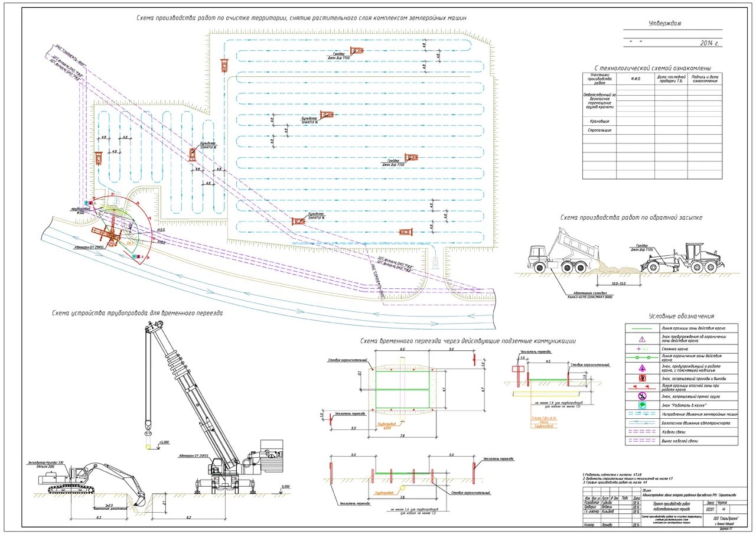Select the 'R18.0' radius label on the plan
The image size is (756, 534).
click(x=161, y=241)
